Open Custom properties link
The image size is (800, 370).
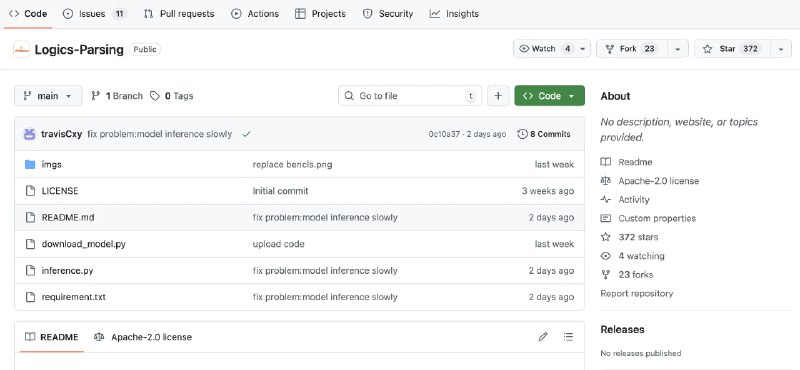pyautogui.click(x=648, y=218)
